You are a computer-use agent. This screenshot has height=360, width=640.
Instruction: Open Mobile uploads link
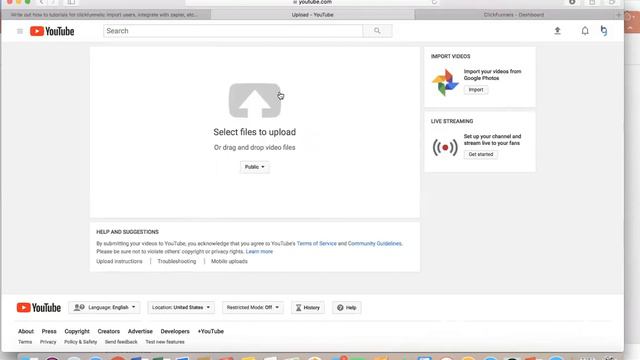coord(229,261)
